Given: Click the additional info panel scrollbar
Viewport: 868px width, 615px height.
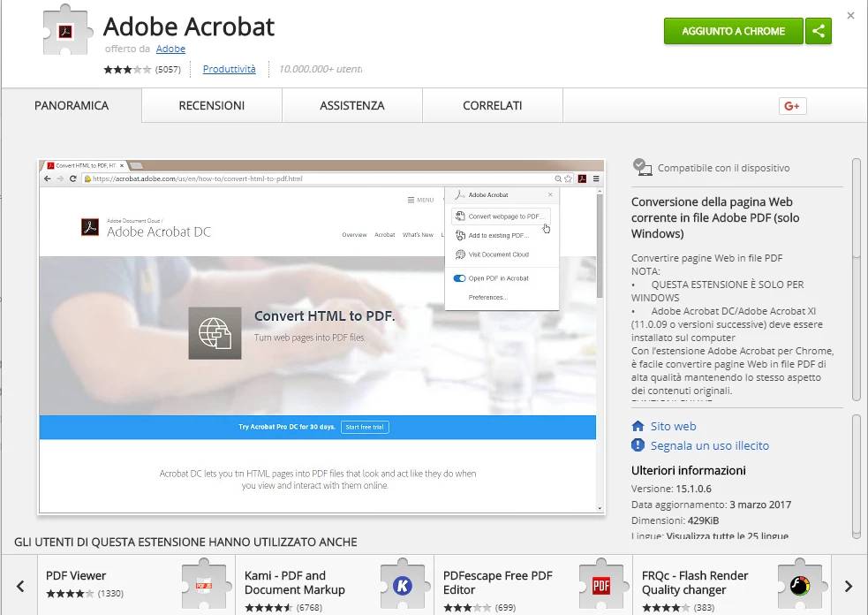Looking at the screenshot, I should click(x=857, y=476).
